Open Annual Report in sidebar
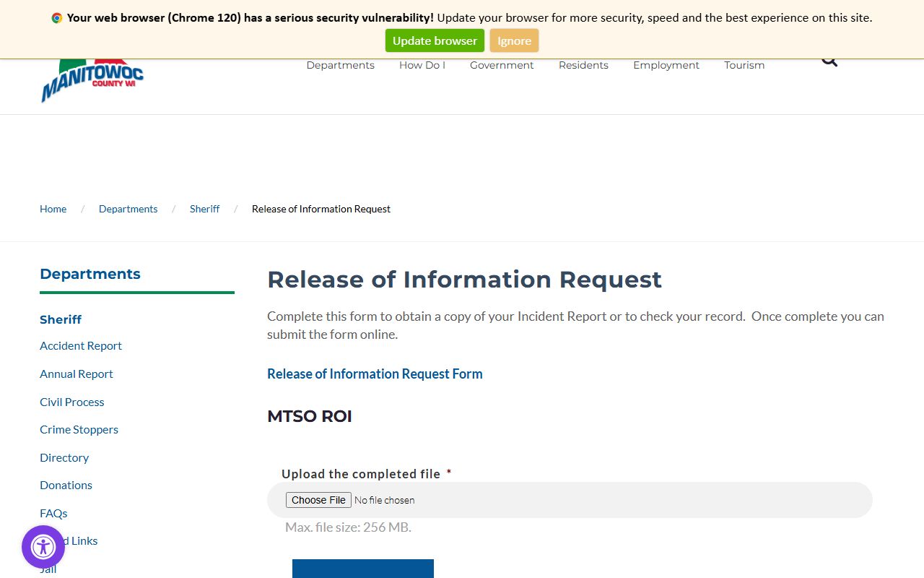Viewport: 924px width, 578px height. 77,374
